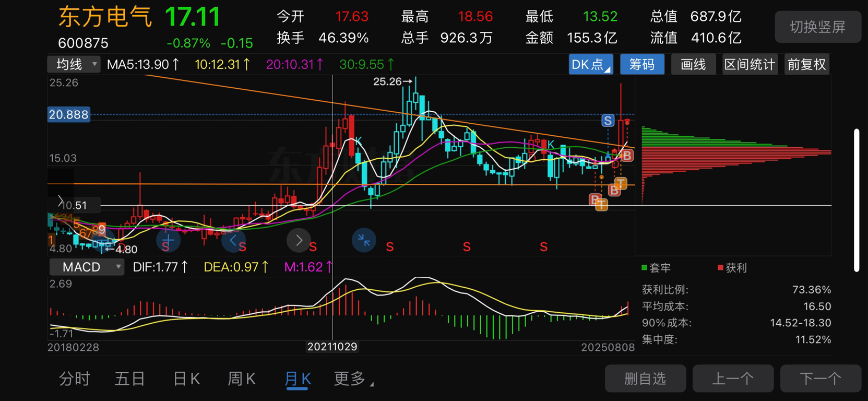Screen dimensions: 868x401
Task: Tap the M:1.62 MACD value
Action: coord(308,267)
